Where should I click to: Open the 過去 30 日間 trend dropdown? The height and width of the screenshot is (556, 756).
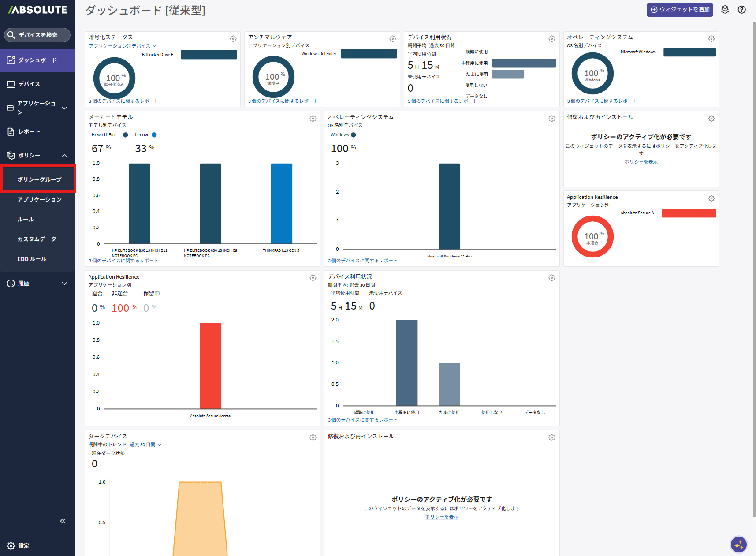click(x=145, y=444)
